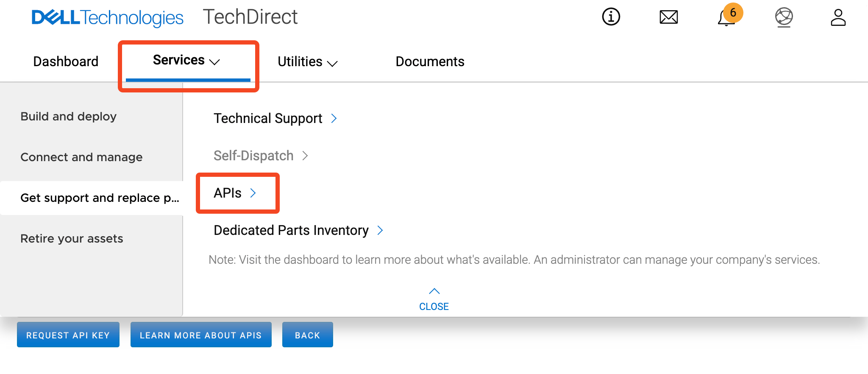Screen dimensions: 868x374
Task: Click the up chevron above CLOSE
Action: click(434, 291)
